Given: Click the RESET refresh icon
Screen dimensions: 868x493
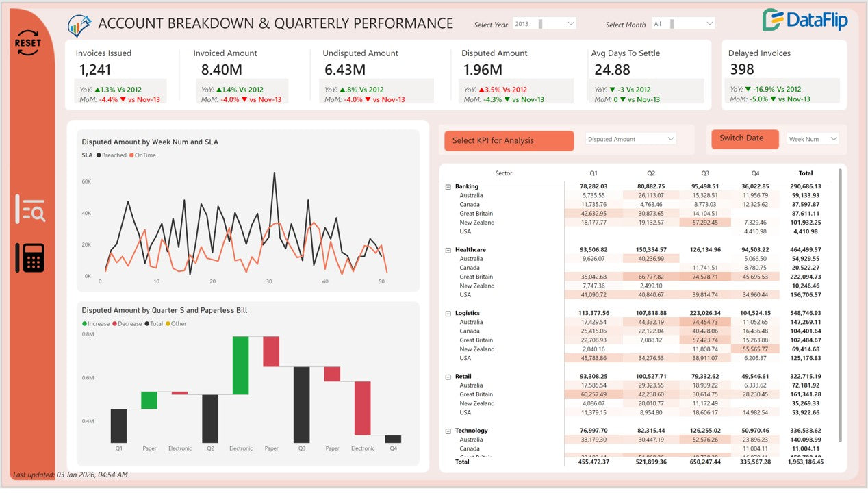Looking at the screenshot, I should (x=28, y=42).
